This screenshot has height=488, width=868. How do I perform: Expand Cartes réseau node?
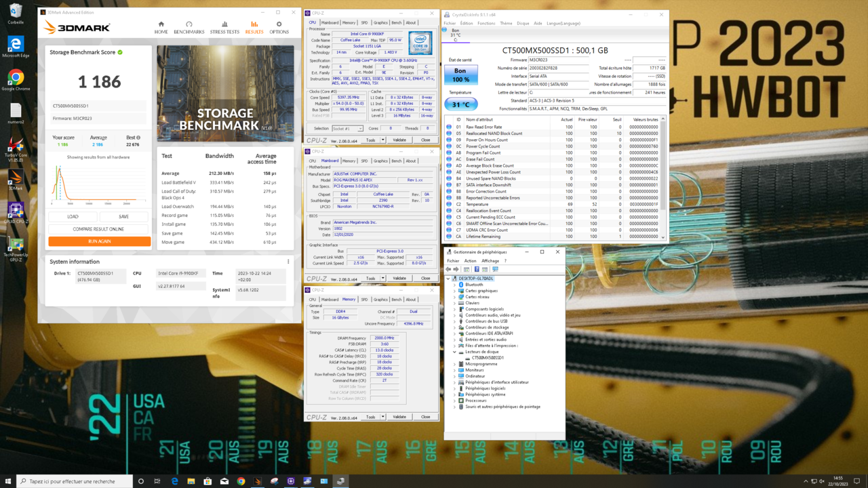pyautogui.click(x=455, y=297)
